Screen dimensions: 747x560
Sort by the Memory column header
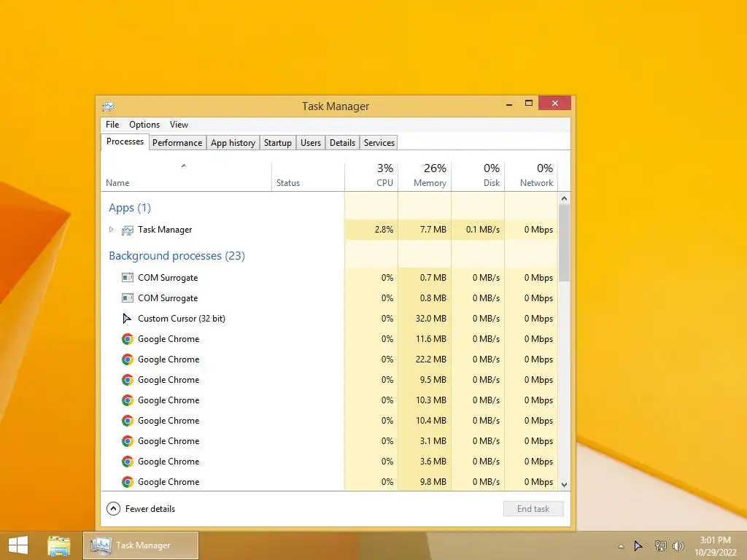[x=425, y=176]
